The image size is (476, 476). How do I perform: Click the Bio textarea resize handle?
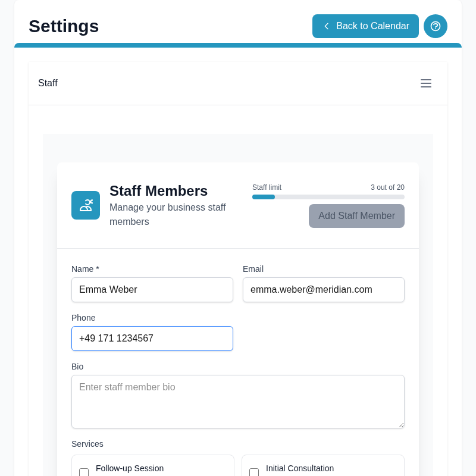401,425
